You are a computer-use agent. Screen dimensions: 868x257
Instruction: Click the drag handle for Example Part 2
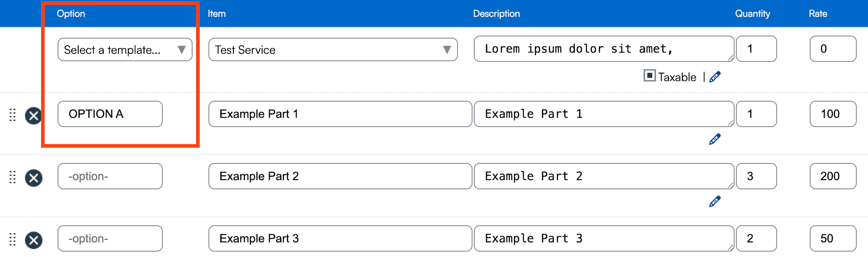pos(12,177)
